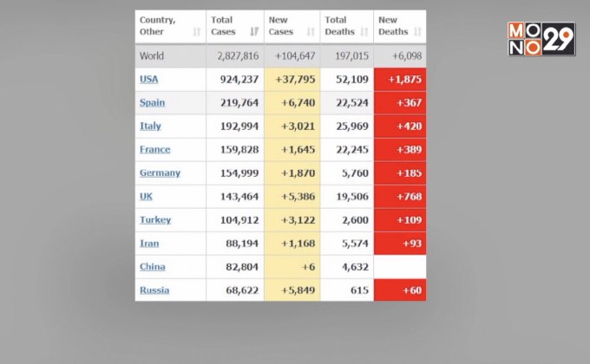Viewport: 590px width, 364px height.
Task: Click the UK country link
Action: tap(146, 196)
